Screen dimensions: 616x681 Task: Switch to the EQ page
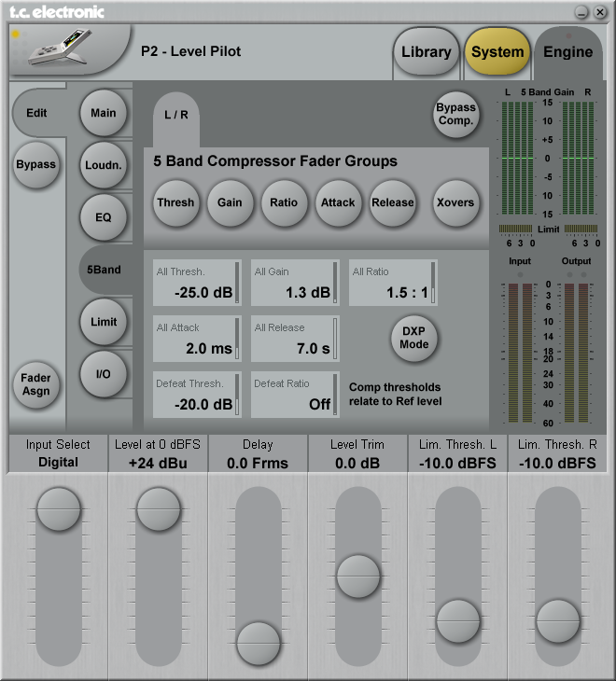tap(104, 217)
